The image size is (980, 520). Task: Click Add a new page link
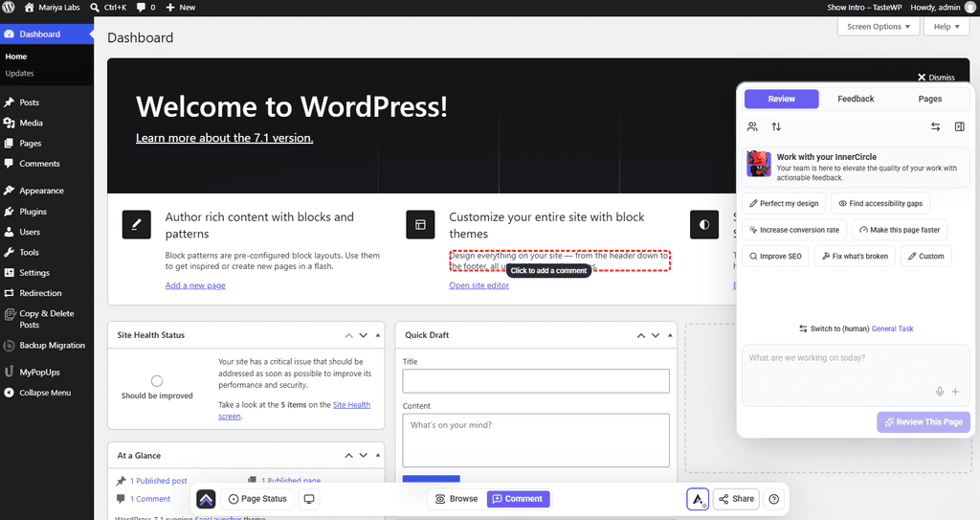pyautogui.click(x=195, y=285)
